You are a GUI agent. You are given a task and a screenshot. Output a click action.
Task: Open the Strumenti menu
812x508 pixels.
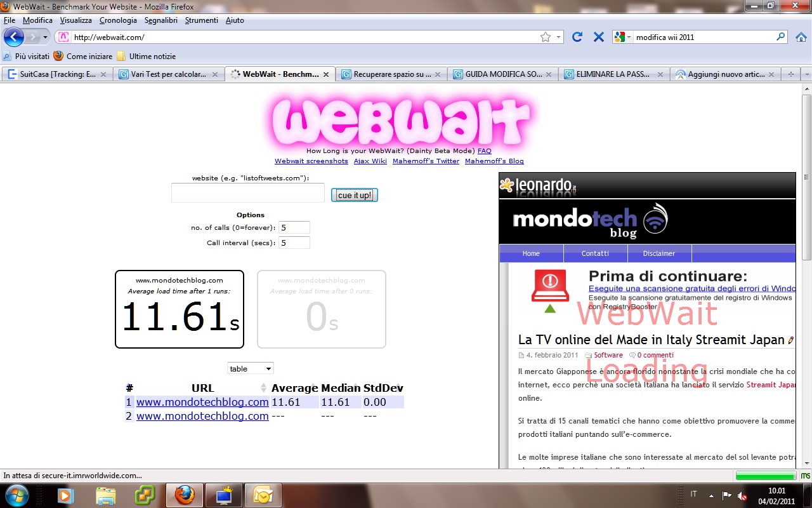(x=201, y=20)
